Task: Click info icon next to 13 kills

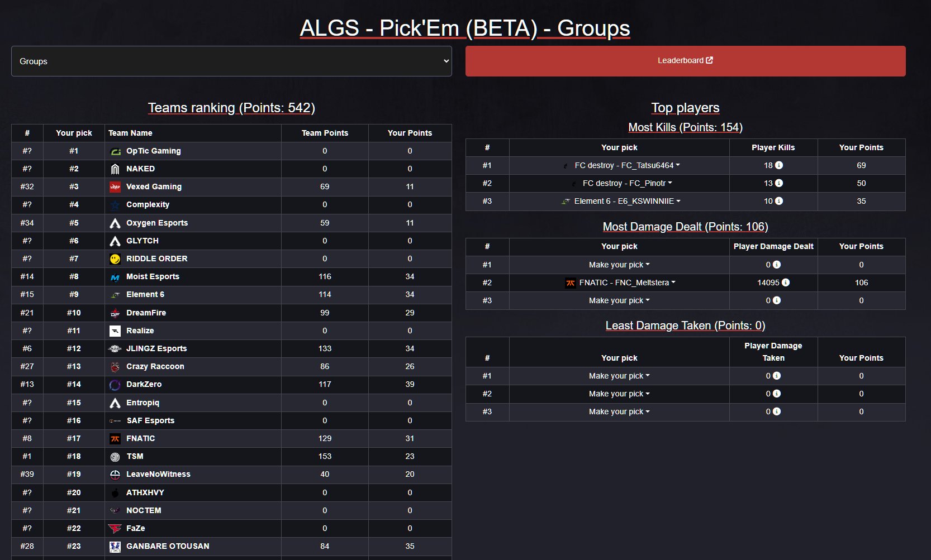Action: pyautogui.click(x=779, y=183)
